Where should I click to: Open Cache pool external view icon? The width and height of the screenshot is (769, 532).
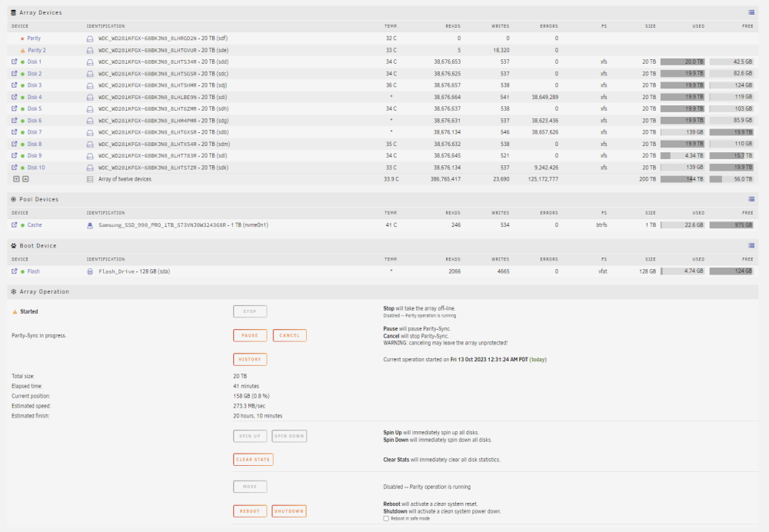point(14,225)
